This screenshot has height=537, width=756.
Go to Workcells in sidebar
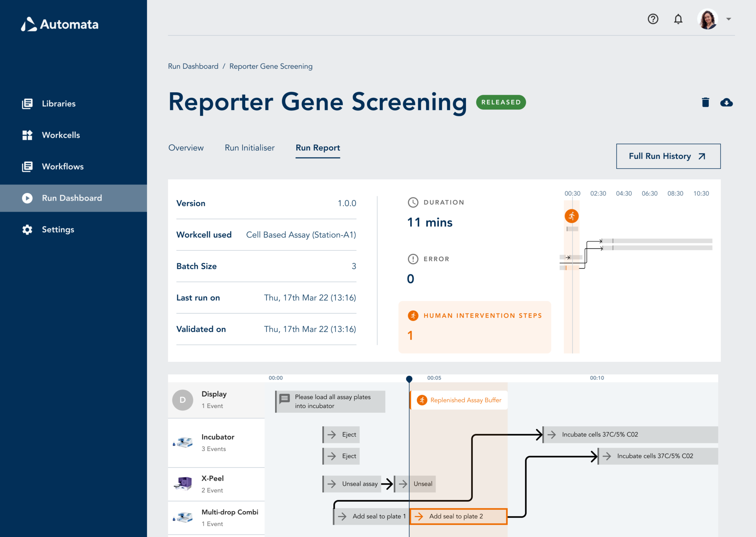click(x=61, y=135)
